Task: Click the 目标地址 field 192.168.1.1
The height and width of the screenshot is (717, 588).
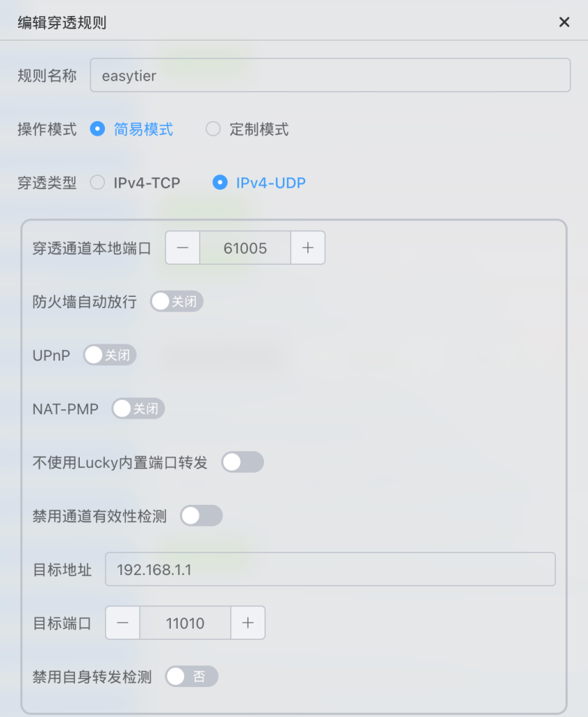Action: coord(330,569)
